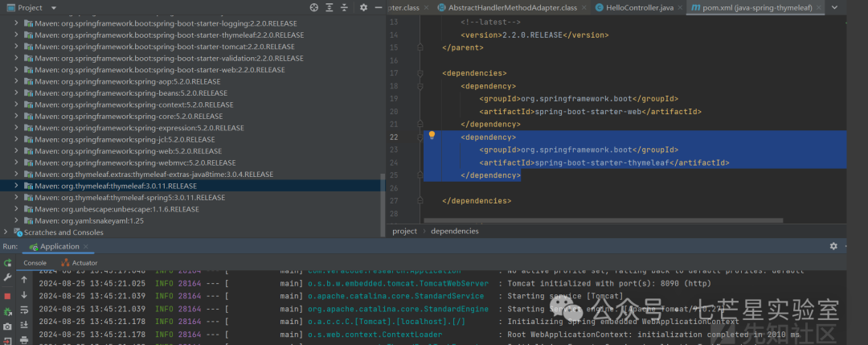Click the Scratches and Consoles icon

point(17,232)
